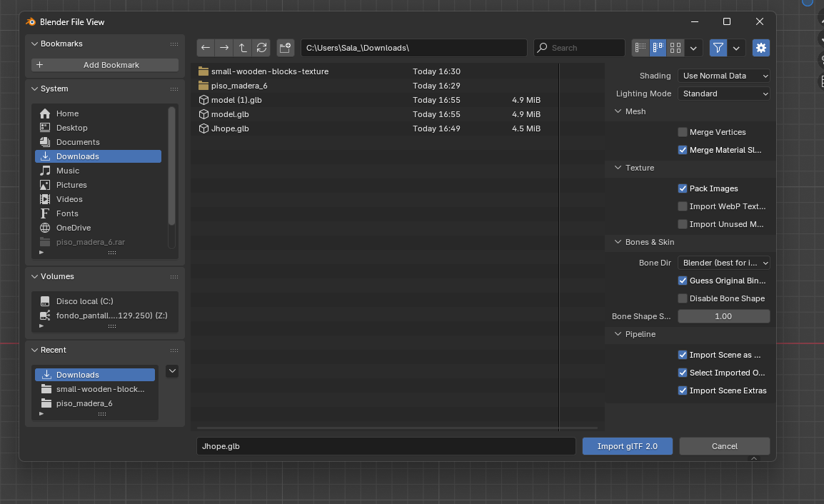Uncheck the Pack Images option

(x=683, y=188)
